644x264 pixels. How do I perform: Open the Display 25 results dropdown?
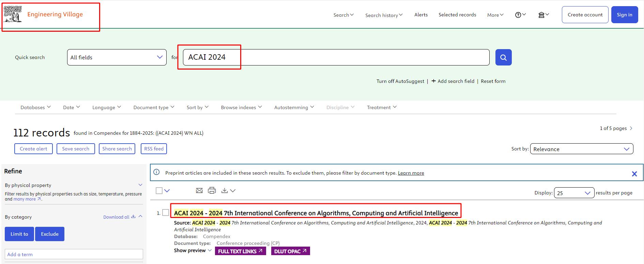coord(574,193)
